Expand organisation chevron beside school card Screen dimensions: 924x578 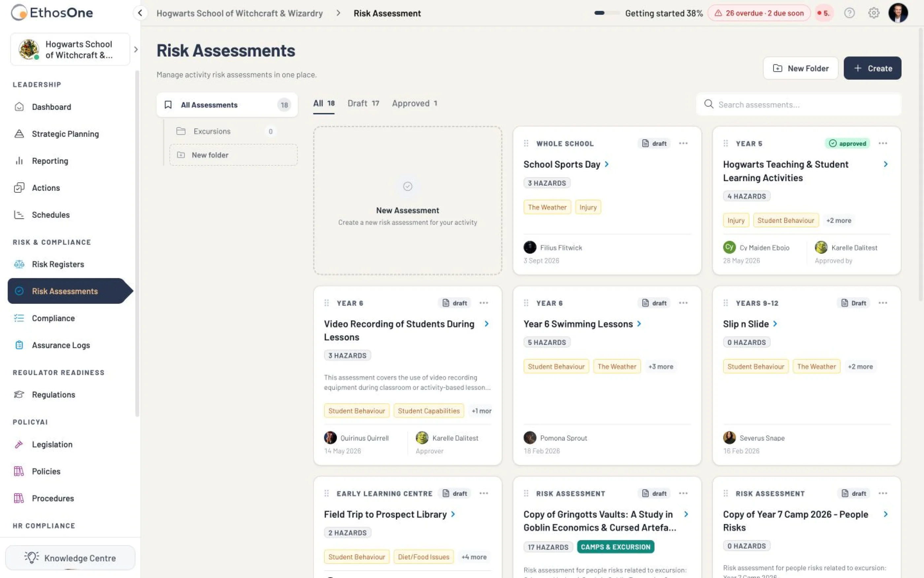(136, 49)
